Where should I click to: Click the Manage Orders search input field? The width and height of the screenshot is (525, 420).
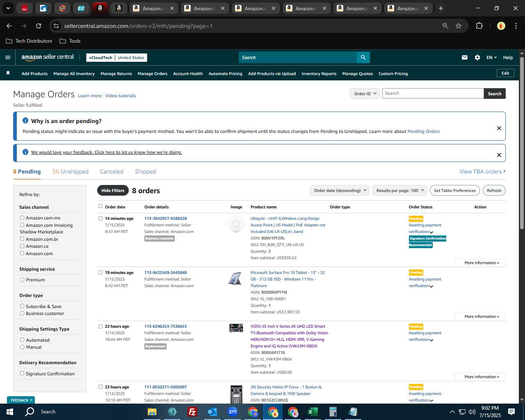433,94
